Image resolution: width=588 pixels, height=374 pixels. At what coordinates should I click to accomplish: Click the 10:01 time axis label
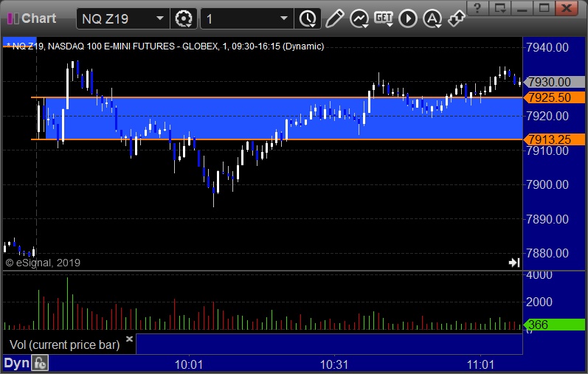click(189, 364)
